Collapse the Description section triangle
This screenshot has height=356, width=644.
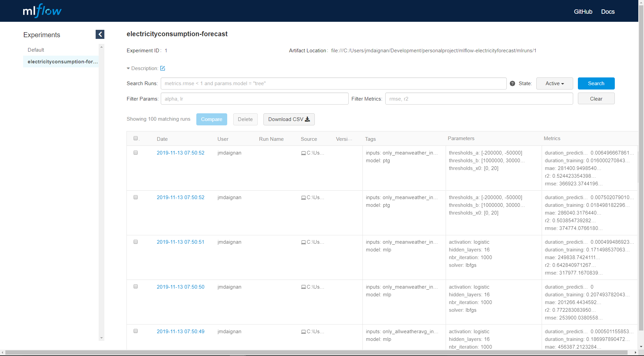click(128, 68)
